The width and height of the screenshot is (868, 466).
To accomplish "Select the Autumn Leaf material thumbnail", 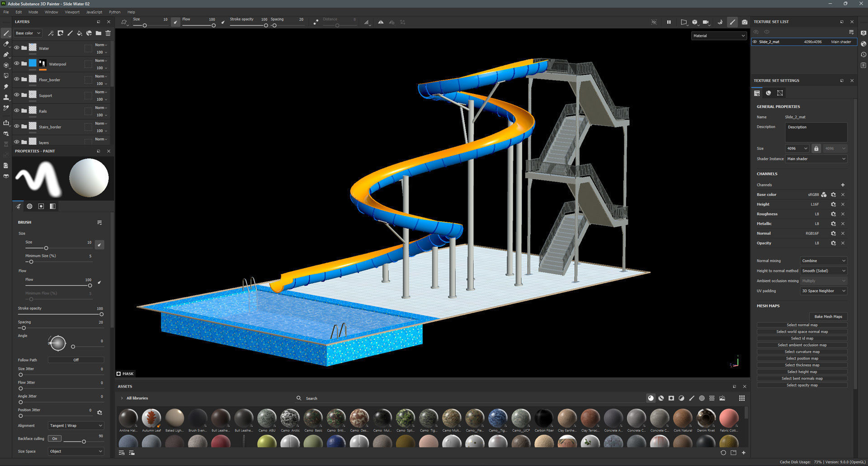I will (151, 418).
